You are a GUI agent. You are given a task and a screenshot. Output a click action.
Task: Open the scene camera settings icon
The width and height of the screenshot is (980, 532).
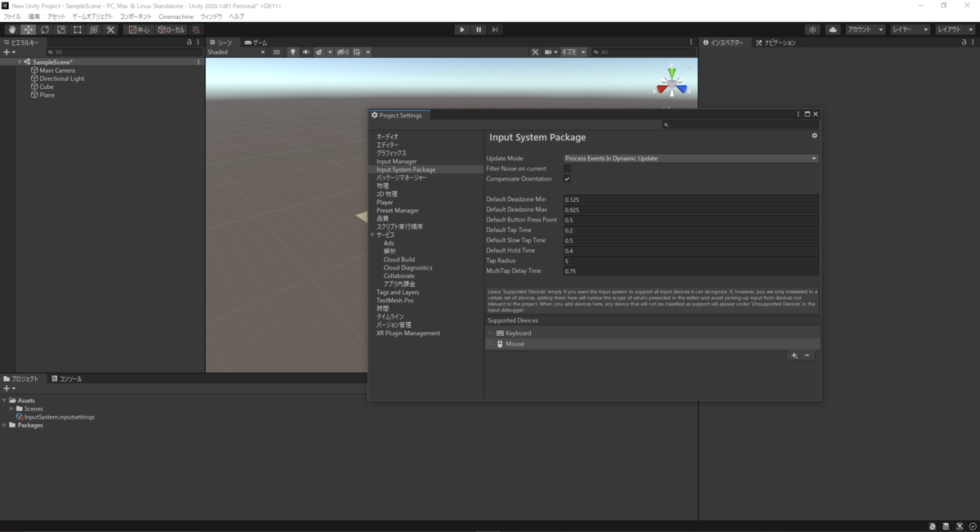[x=550, y=51]
